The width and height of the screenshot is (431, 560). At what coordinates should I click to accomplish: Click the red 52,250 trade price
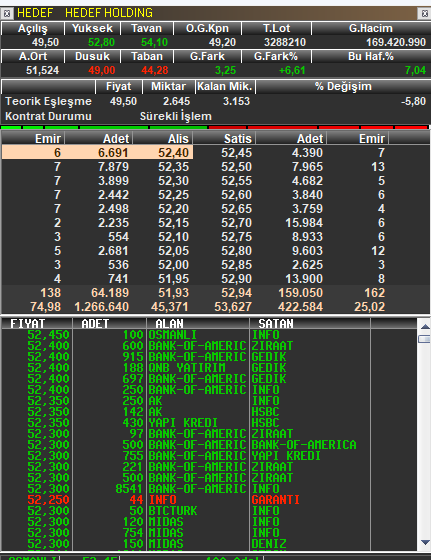tap(48, 500)
